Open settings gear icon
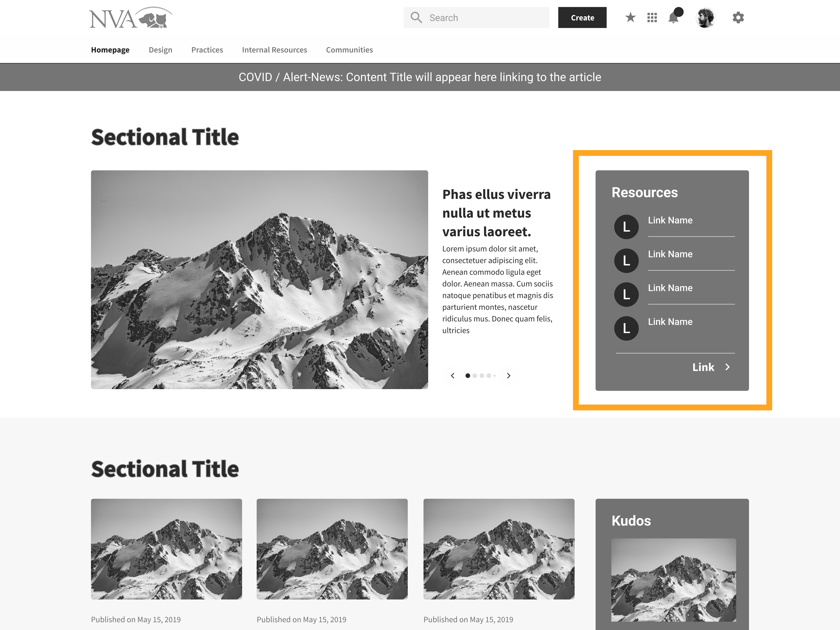This screenshot has height=630, width=840. click(738, 17)
